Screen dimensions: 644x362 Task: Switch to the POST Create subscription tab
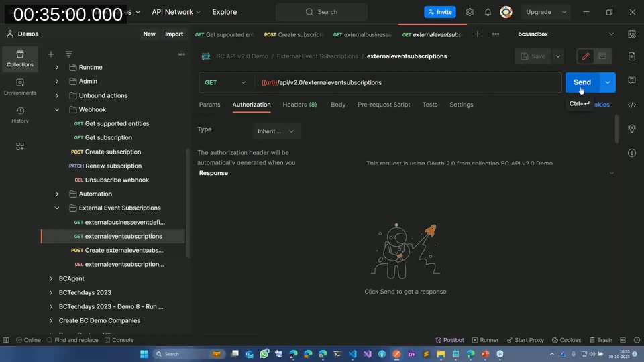click(x=294, y=34)
